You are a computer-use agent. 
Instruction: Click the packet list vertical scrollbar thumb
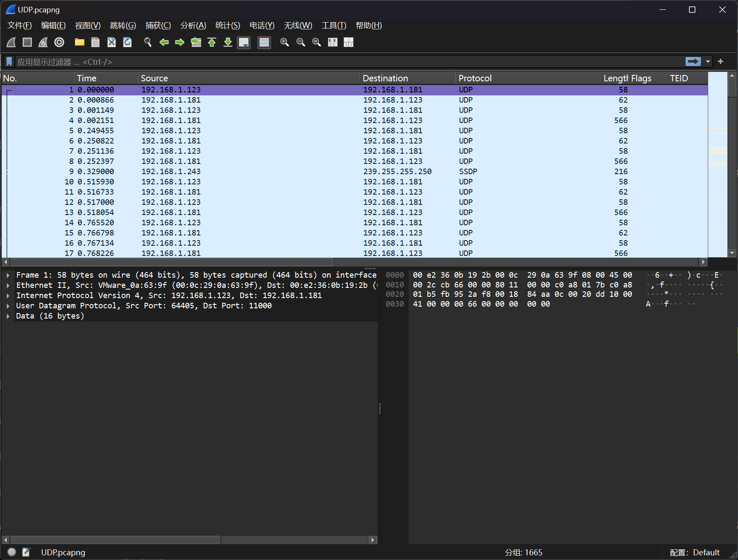point(732,89)
